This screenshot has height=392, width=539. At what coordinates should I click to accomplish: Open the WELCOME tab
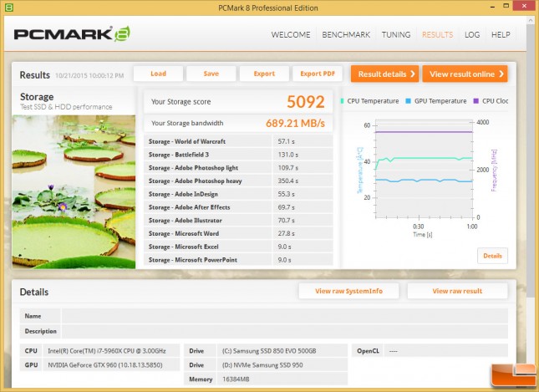pos(291,35)
